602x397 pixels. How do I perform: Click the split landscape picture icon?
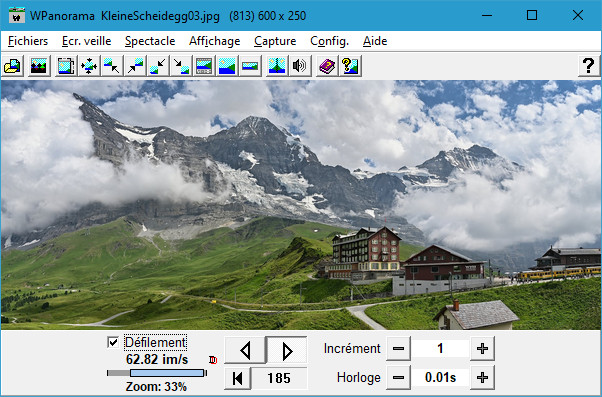[277, 66]
